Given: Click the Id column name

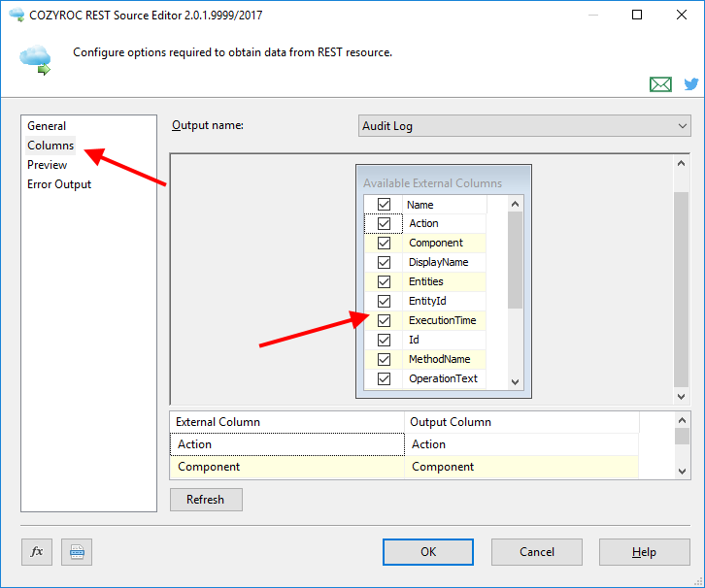Looking at the screenshot, I should click(x=414, y=340).
